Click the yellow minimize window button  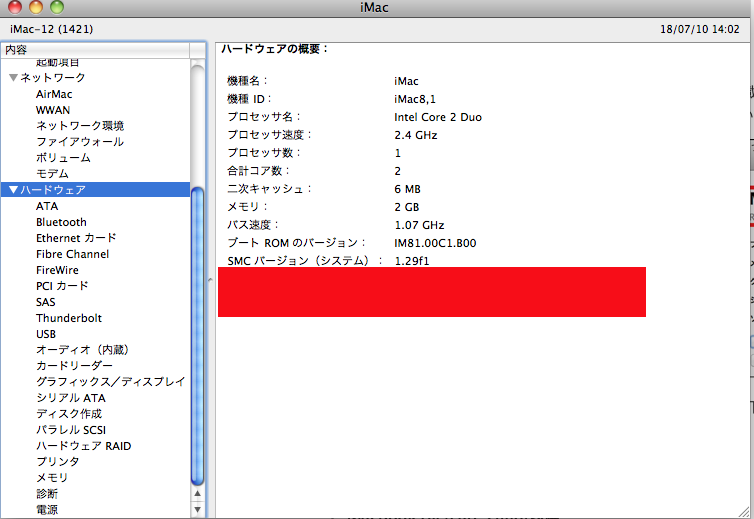[x=36, y=7]
